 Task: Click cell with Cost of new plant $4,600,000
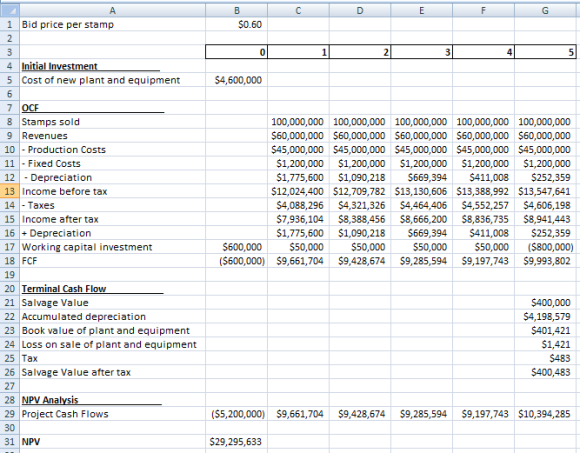pos(236,80)
